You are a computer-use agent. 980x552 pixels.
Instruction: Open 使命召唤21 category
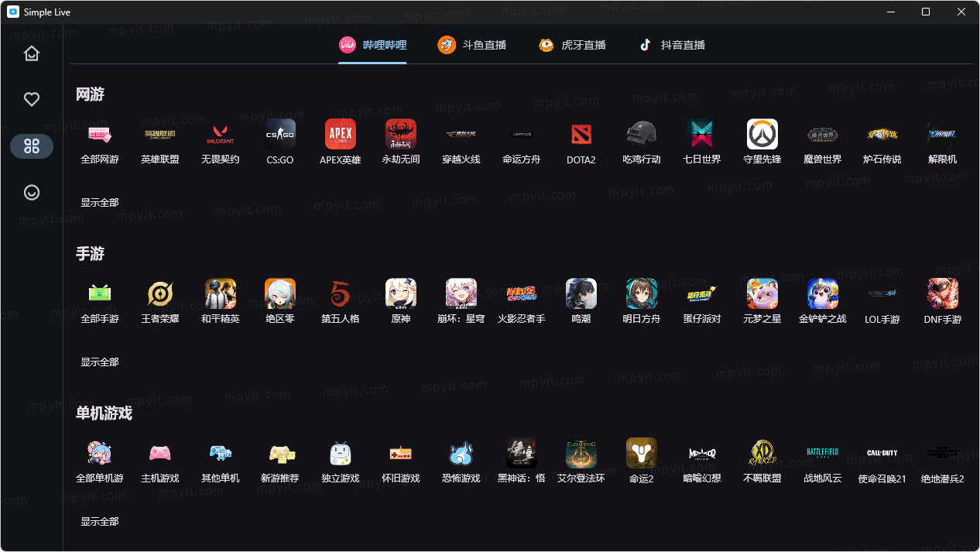pyautogui.click(x=882, y=461)
